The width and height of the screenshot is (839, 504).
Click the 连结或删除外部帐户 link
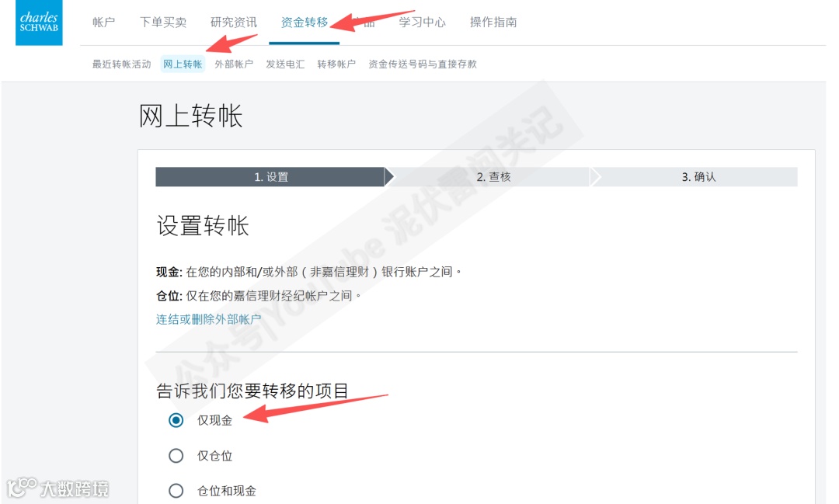click(209, 319)
